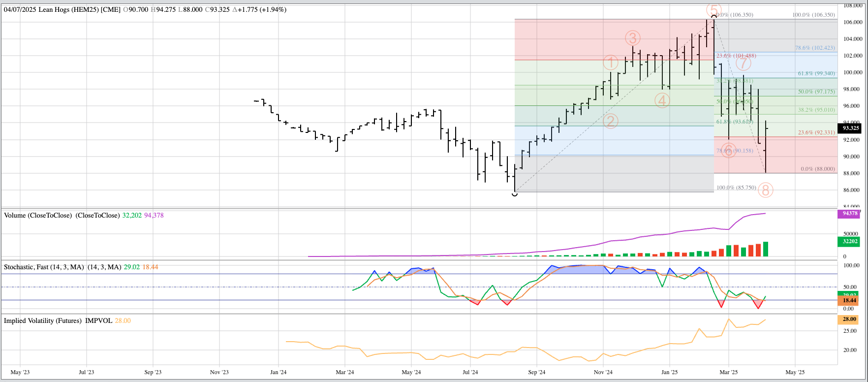
Task: Click the 93.325 current price badge
Action: click(850, 128)
